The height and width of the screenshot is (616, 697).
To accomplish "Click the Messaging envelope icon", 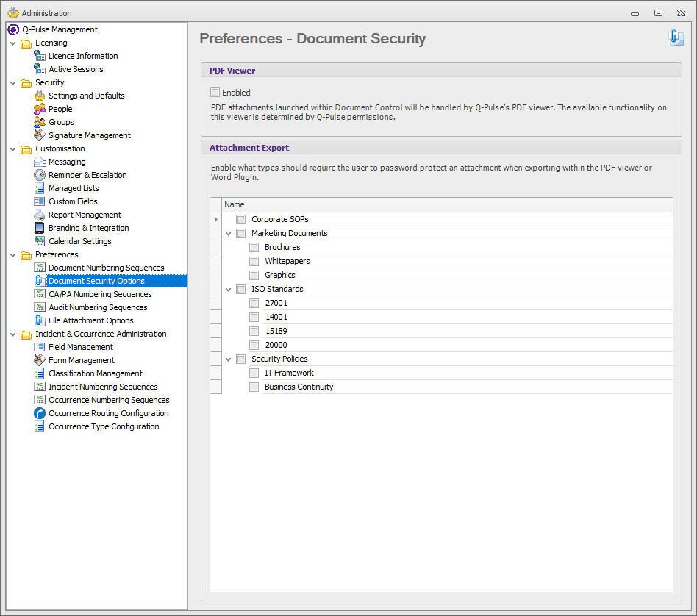I will 40,162.
